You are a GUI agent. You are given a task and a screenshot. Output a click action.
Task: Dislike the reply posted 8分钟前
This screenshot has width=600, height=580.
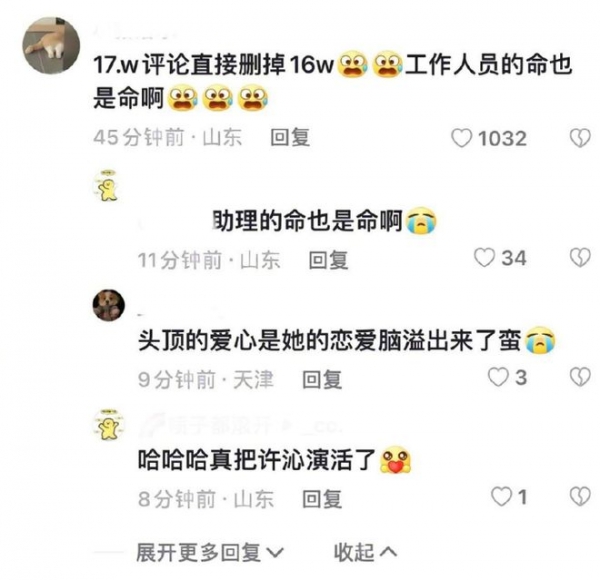coord(580,497)
